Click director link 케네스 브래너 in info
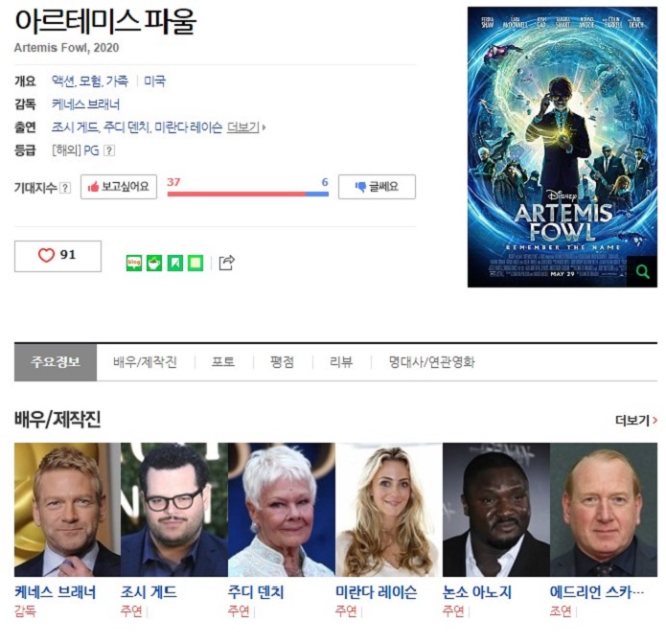Viewport: 666px width, 644px height. click(x=86, y=104)
